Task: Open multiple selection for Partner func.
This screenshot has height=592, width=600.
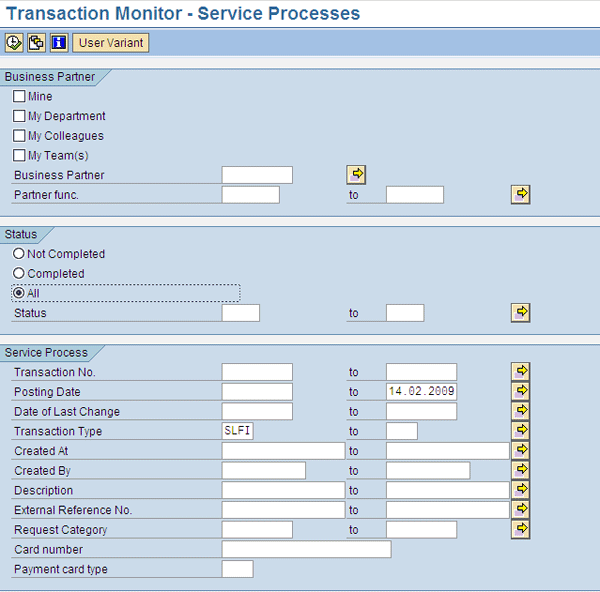Action: [520, 194]
